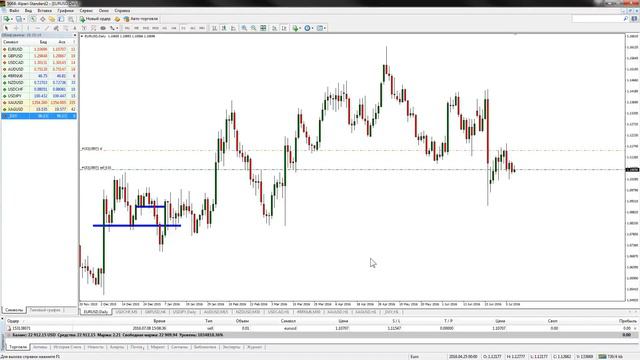Viewport: 640px width, 360px height.
Task: Select the Cursor arrow tool
Action: click(x=6, y=28)
